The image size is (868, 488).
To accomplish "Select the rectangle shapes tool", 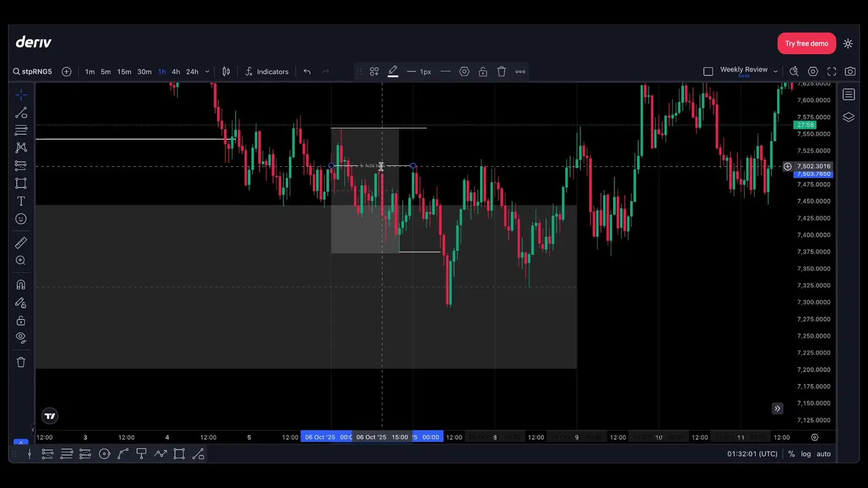I will click(x=21, y=183).
